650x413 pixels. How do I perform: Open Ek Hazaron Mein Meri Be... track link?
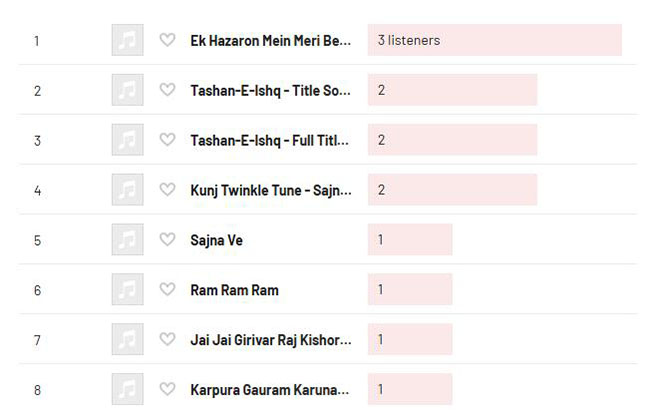[x=270, y=41]
